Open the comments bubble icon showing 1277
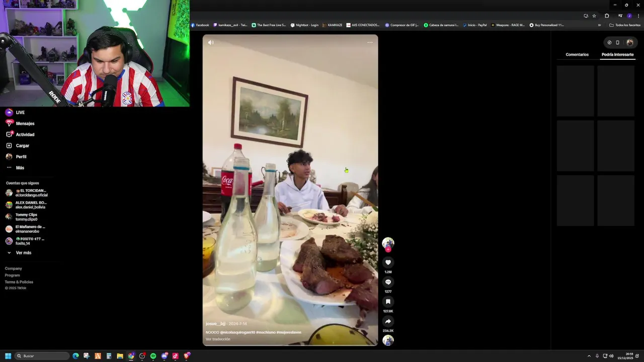The width and height of the screenshot is (644, 362). 388,282
